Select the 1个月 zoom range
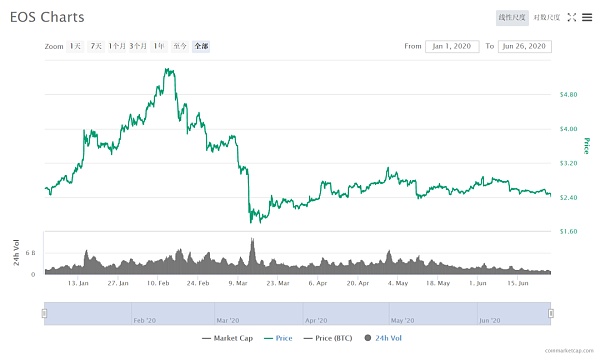The height and width of the screenshot is (360, 600). (117, 46)
